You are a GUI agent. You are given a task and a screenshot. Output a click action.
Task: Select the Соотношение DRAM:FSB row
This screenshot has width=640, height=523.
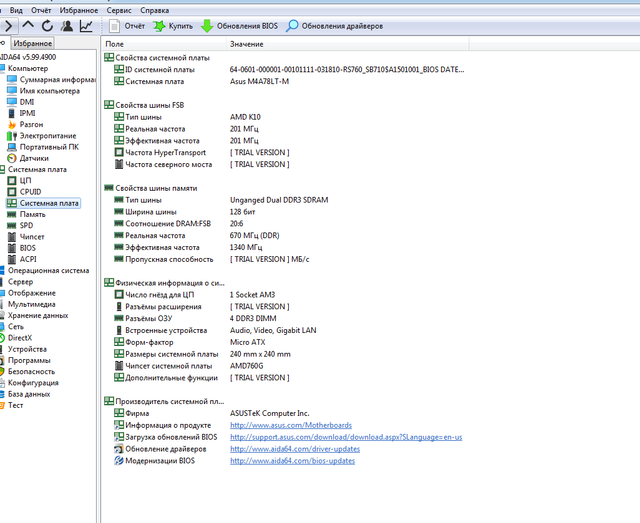178,223
